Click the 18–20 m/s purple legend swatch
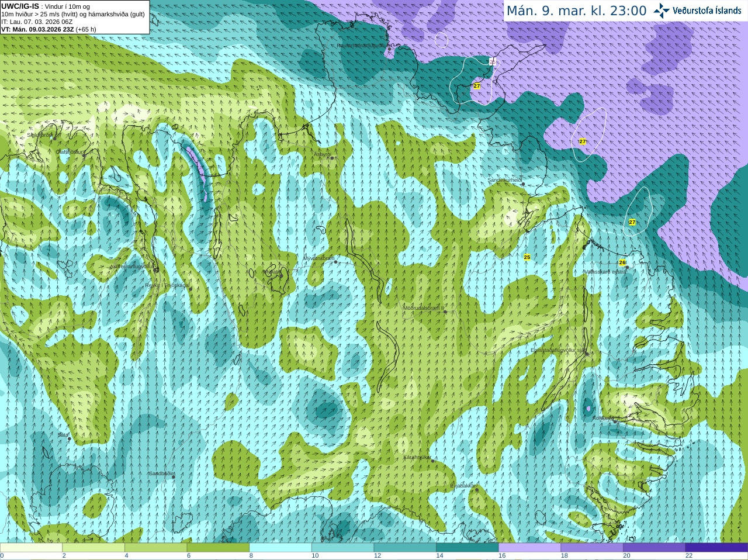 click(592, 547)
